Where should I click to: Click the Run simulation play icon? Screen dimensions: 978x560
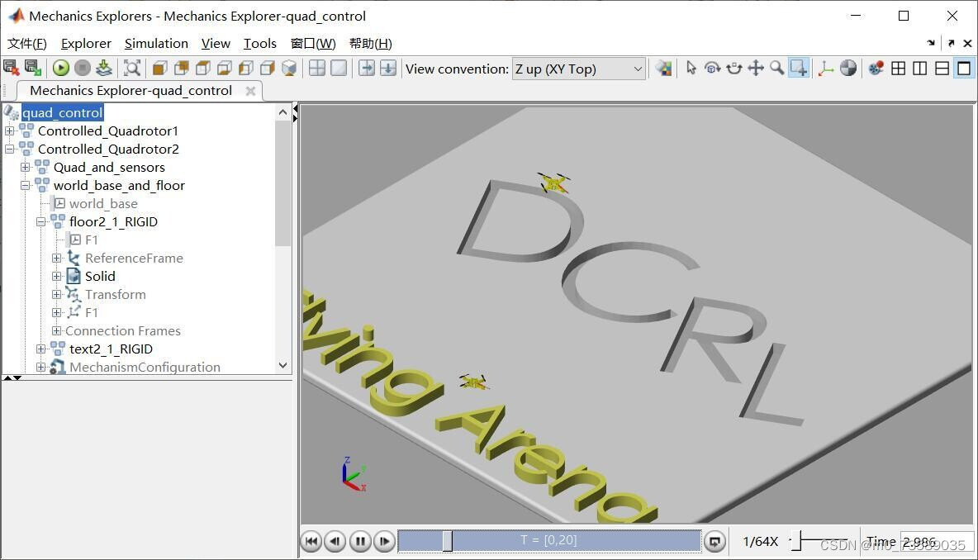(x=61, y=68)
